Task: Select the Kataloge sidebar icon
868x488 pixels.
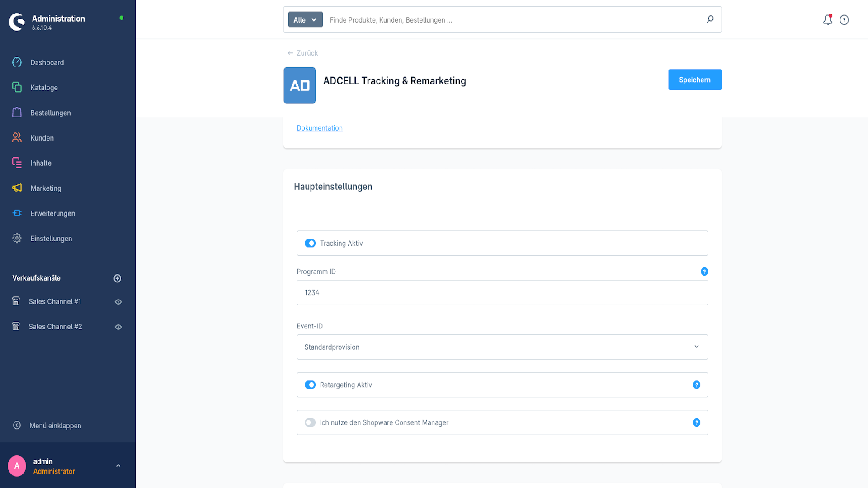Action: pyautogui.click(x=17, y=87)
